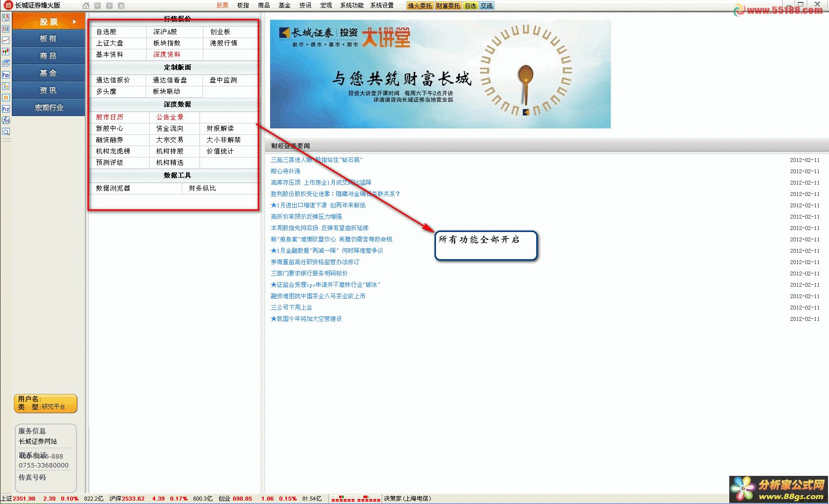Select the 宏观行业 sidebar category
Screen dimensions: 829x504
point(48,107)
